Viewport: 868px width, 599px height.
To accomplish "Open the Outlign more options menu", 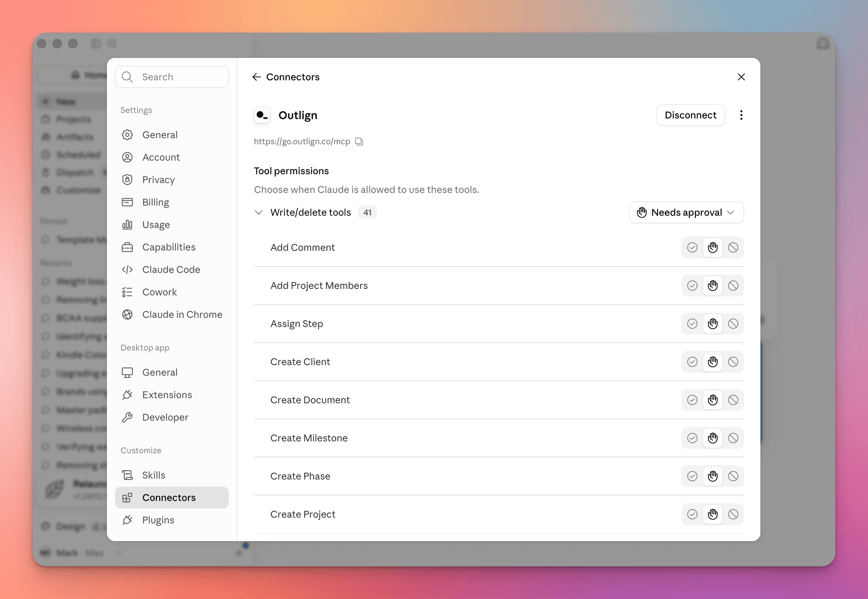I will pos(741,115).
